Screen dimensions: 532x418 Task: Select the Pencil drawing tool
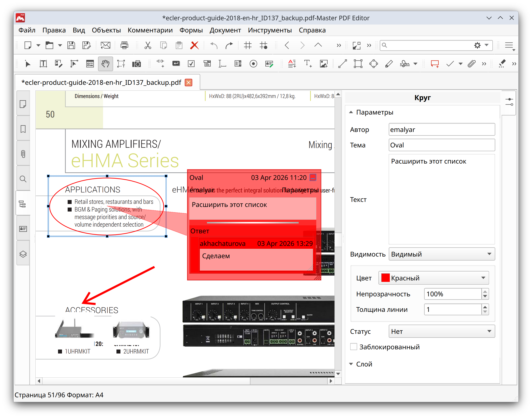coord(389,64)
